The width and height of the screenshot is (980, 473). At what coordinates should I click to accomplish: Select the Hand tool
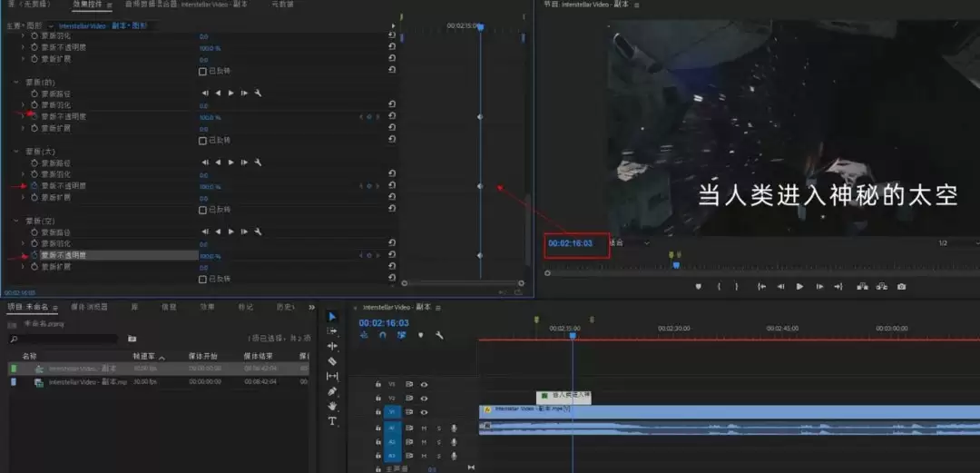tap(332, 406)
